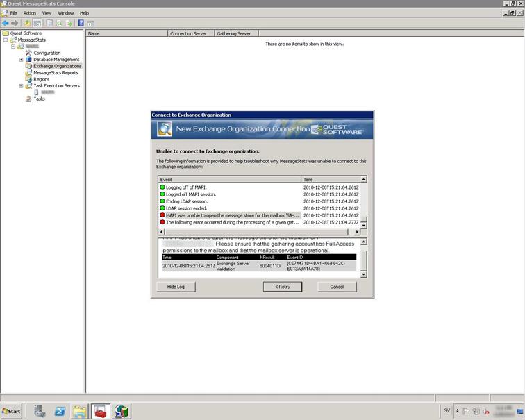525x420 pixels.
Task: Open the View menu
Action: [x=47, y=13]
